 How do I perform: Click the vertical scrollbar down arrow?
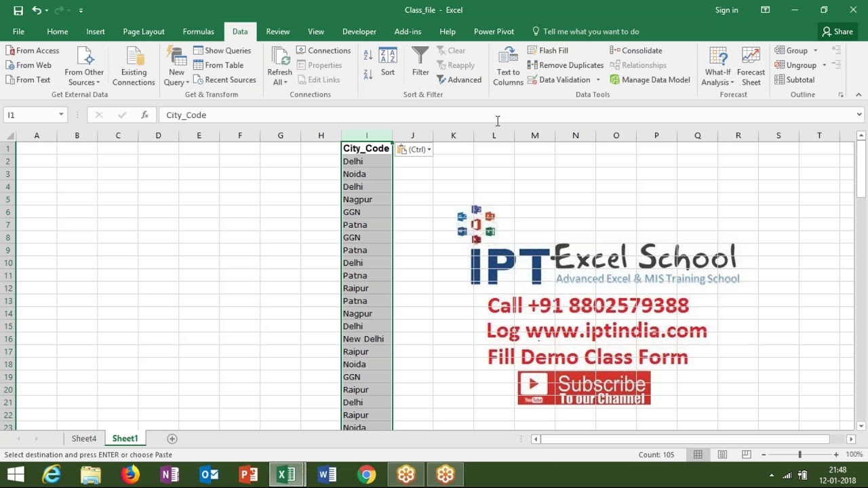click(x=861, y=426)
